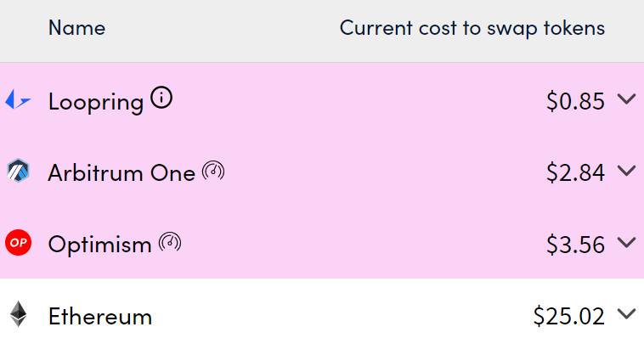The image size is (644, 338).
Task: Click the Ethereum diamond logo
Action: tap(18, 314)
